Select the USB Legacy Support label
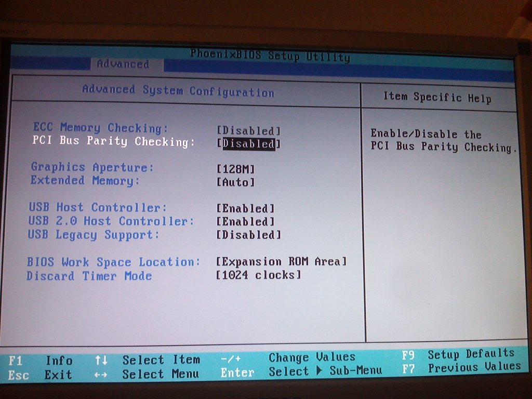 point(94,235)
